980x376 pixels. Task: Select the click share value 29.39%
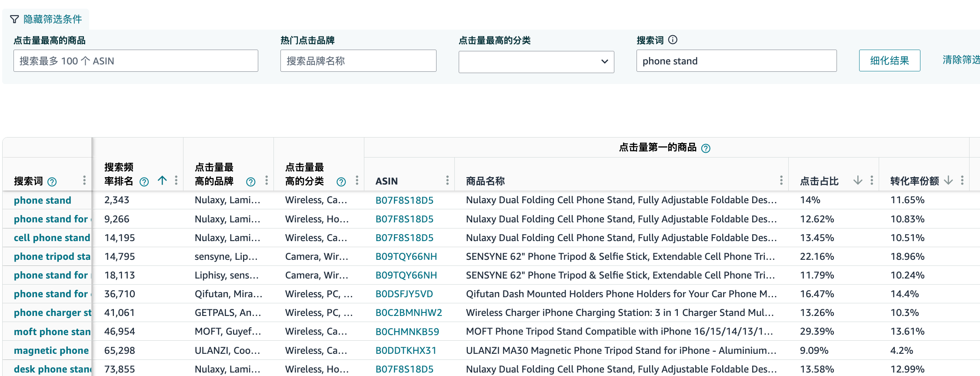(817, 331)
